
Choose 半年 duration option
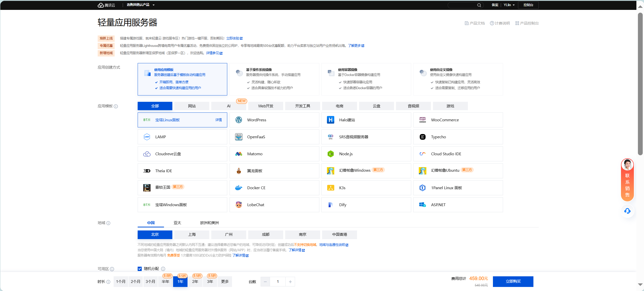pyautogui.click(x=165, y=282)
